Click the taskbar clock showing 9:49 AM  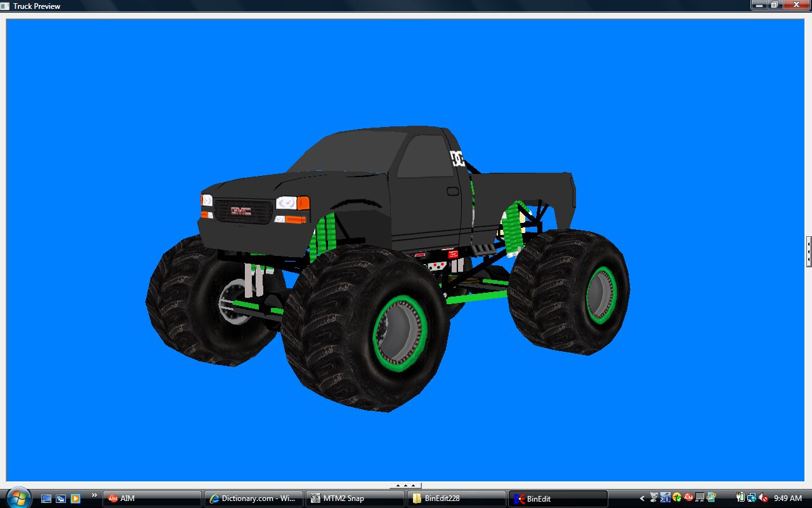788,498
